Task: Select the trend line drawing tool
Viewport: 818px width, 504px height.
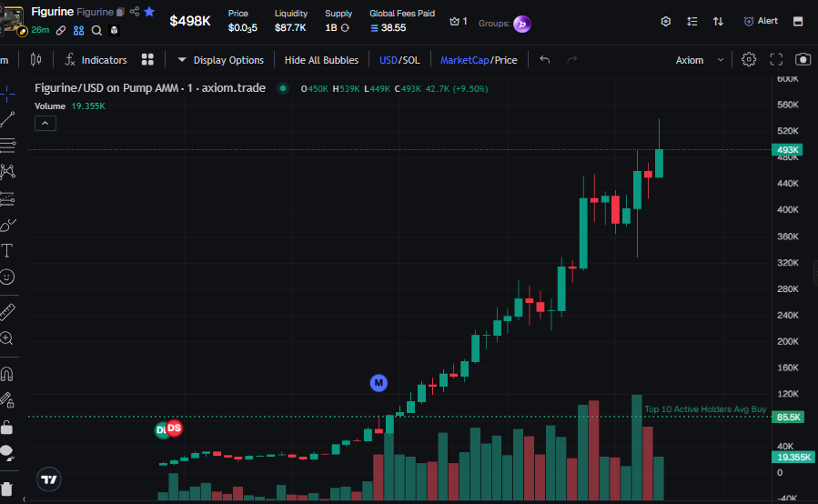Action: click(7, 119)
